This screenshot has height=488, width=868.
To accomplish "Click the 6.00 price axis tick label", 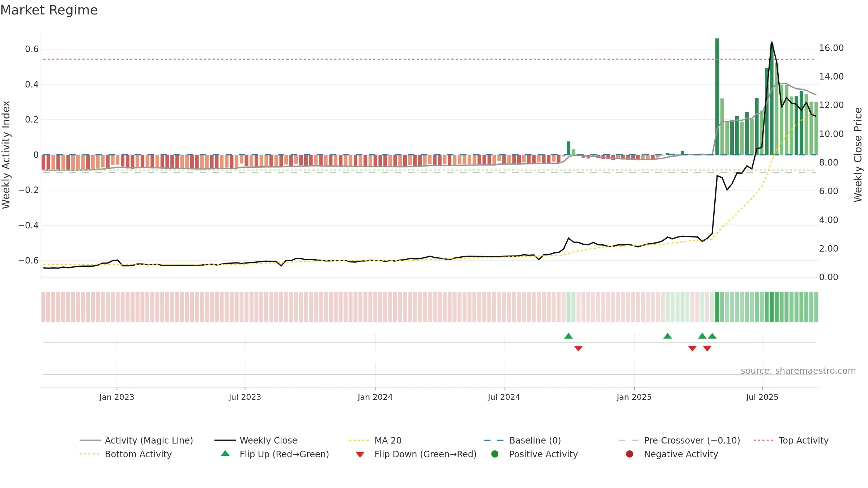I will pyautogui.click(x=829, y=191).
